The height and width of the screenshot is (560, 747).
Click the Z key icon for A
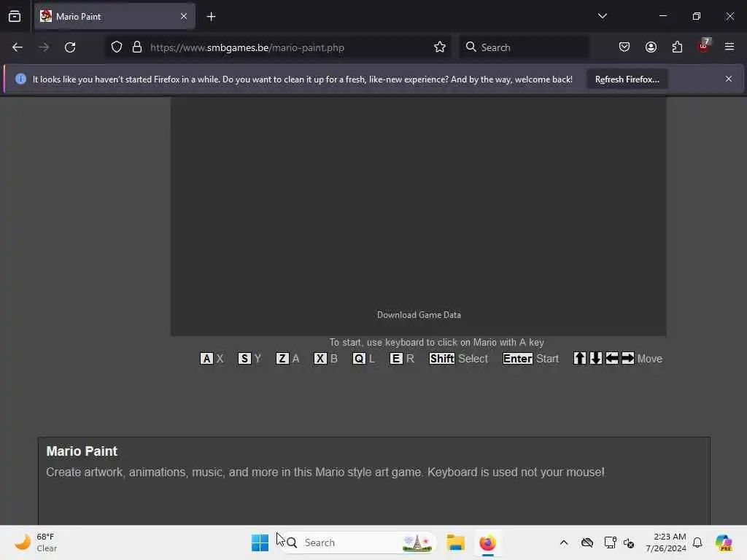click(282, 359)
